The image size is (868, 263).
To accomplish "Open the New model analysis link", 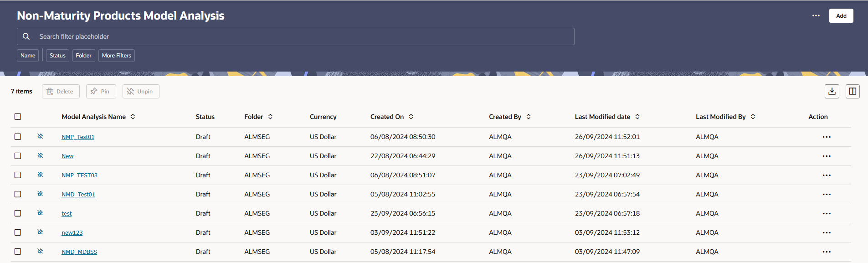I will 67,156.
